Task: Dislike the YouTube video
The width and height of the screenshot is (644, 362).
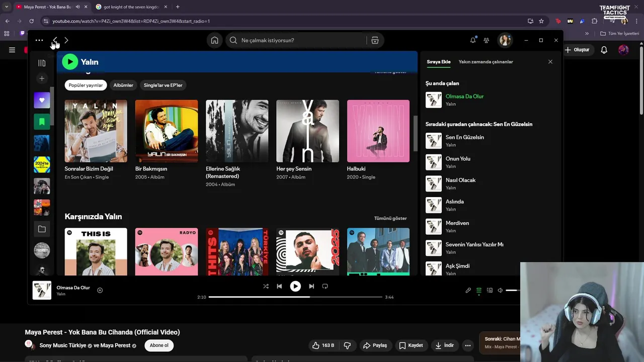Action: coord(347,345)
